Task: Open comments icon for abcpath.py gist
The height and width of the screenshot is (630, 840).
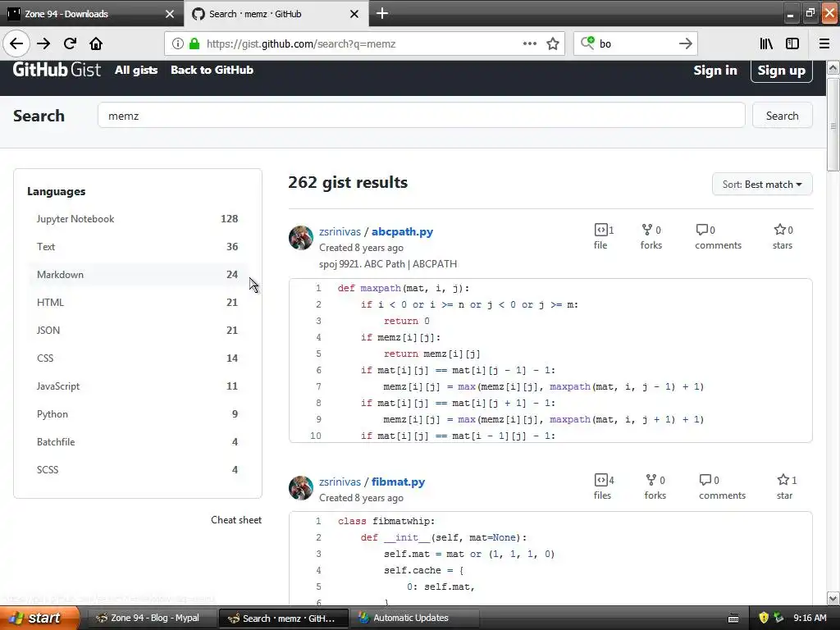Action: (702, 230)
